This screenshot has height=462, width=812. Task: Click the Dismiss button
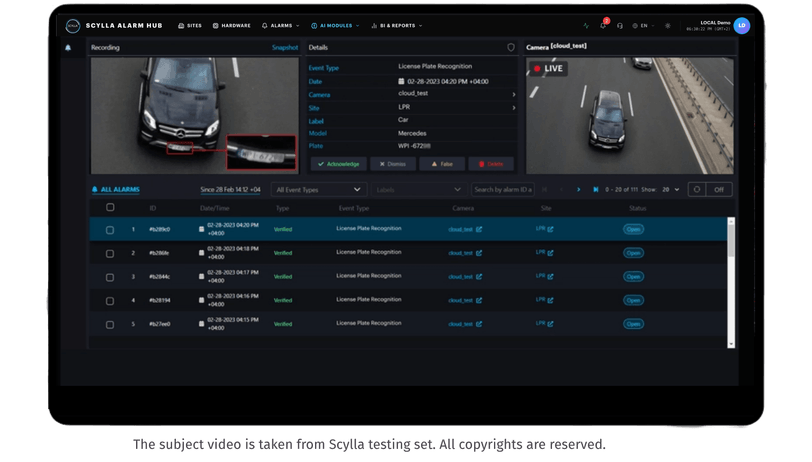pos(393,164)
